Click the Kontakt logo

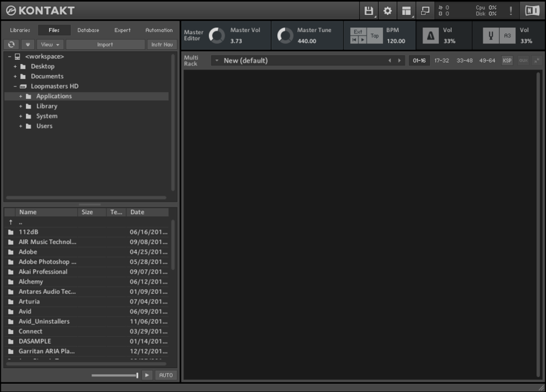40,11
